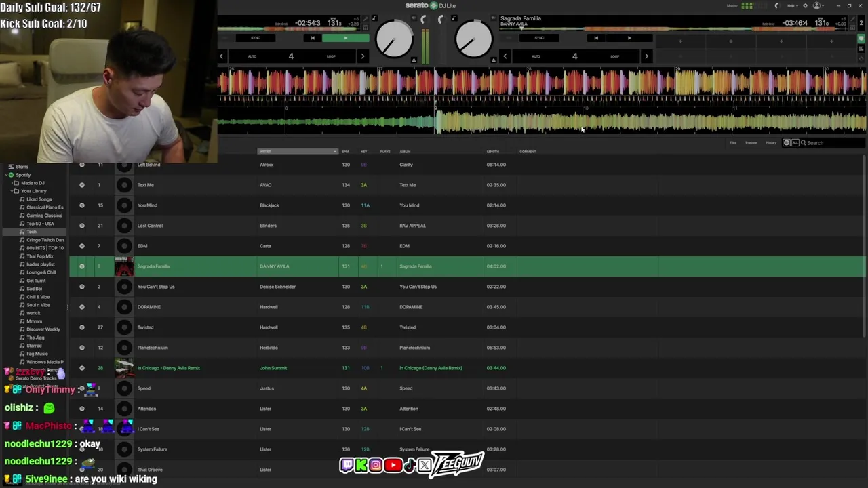The image size is (868, 488).
Task: Toggle AUTO LOOP on the right deck
Action: coord(536,56)
